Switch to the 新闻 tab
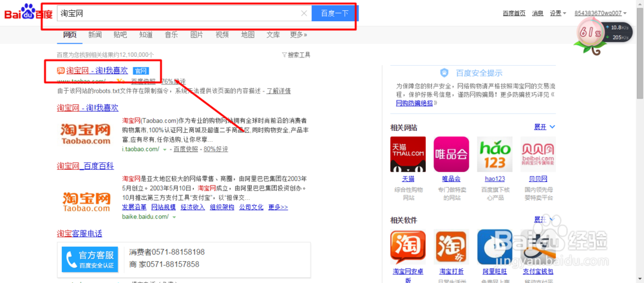The image size is (644, 283). (x=95, y=35)
